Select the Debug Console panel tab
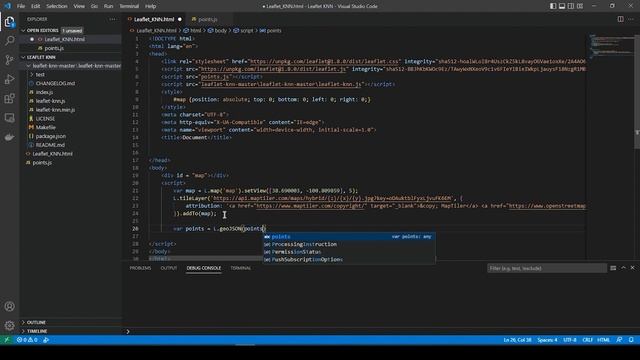 coord(204,268)
